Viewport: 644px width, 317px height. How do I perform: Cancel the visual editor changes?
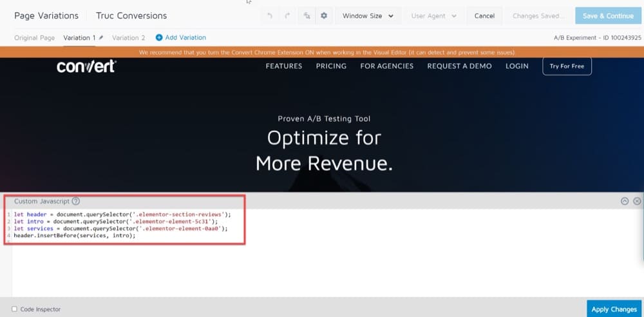(x=484, y=16)
